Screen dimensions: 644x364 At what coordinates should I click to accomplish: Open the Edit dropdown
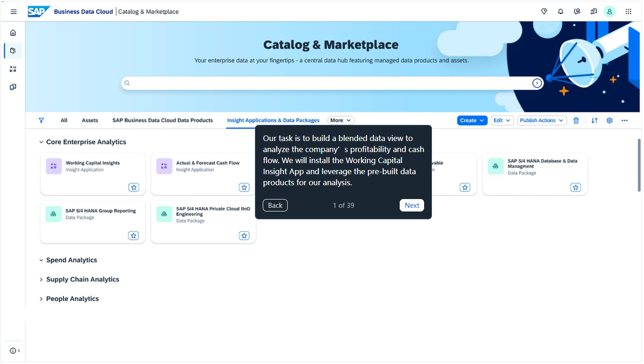502,120
